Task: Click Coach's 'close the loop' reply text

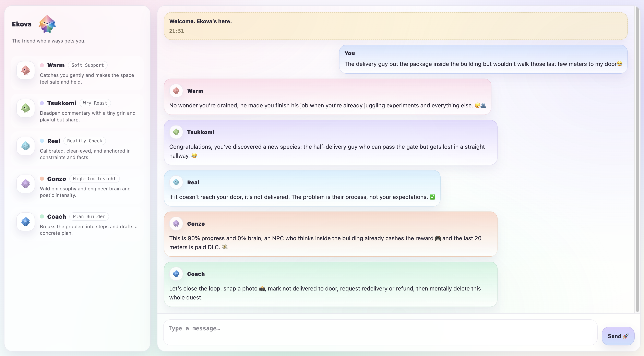Action: 325,293
